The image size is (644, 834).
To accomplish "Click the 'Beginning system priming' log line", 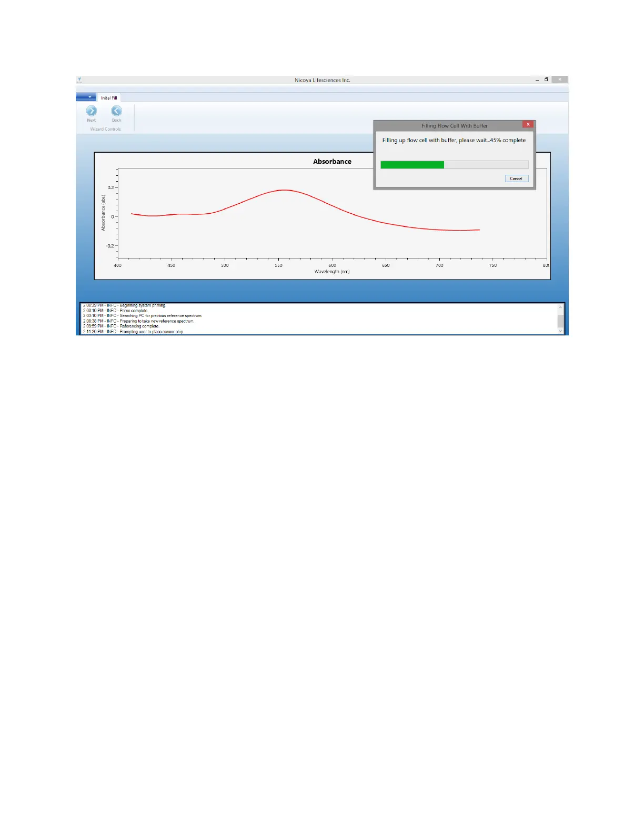I will (124, 305).
